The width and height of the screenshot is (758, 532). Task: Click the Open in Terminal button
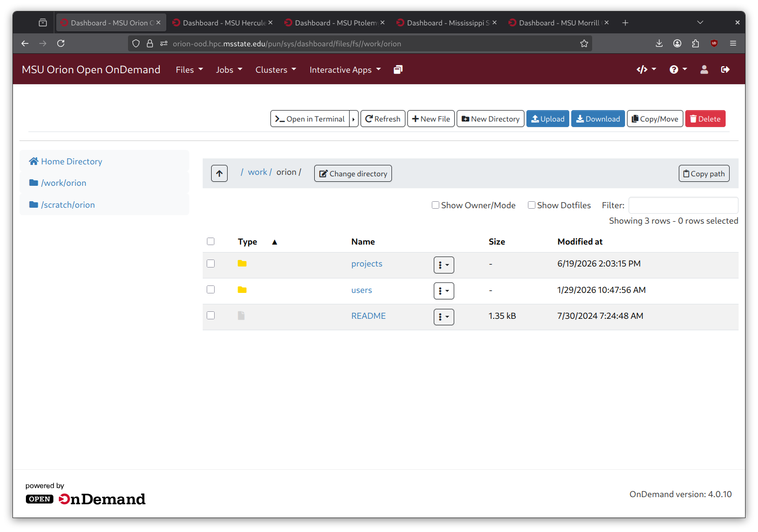click(x=310, y=119)
